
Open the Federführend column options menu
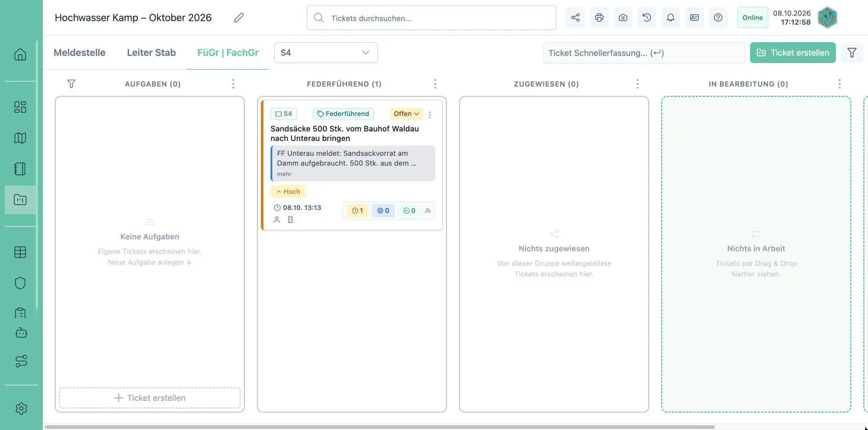[x=435, y=84]
